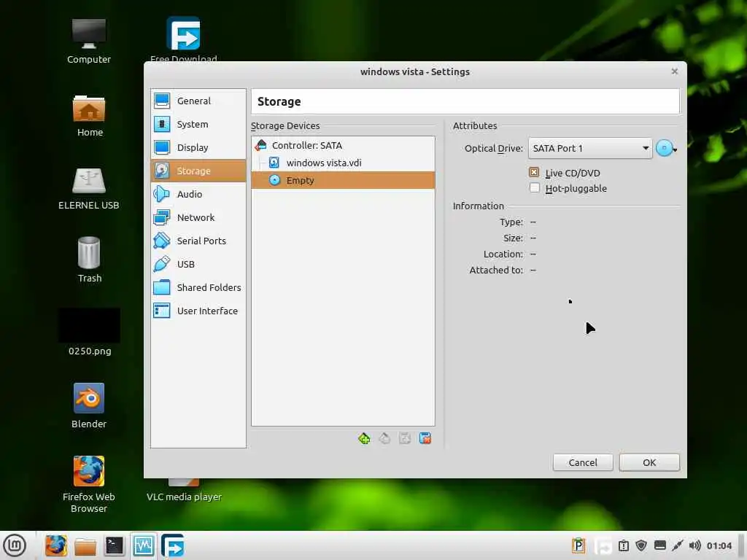Image resolution: width=747 pixels, height=560 pixels.
Task: Switch to system monitor taskbar window
Action: pos(144,545)
